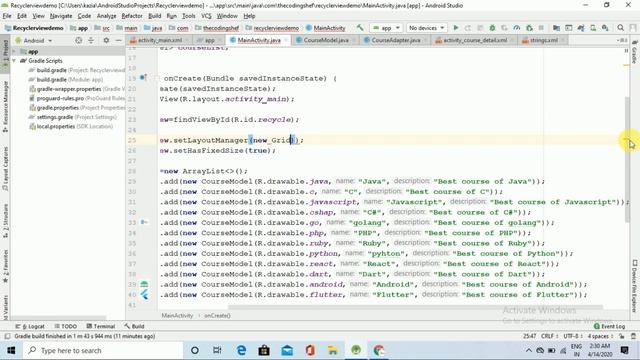Viewport: 640px width, 360px height.
Task: Open the Refactor menu
Action: 132,16
